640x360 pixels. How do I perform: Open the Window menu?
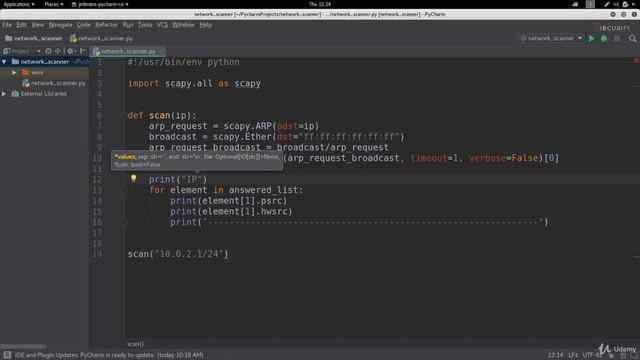pos(183,25)
